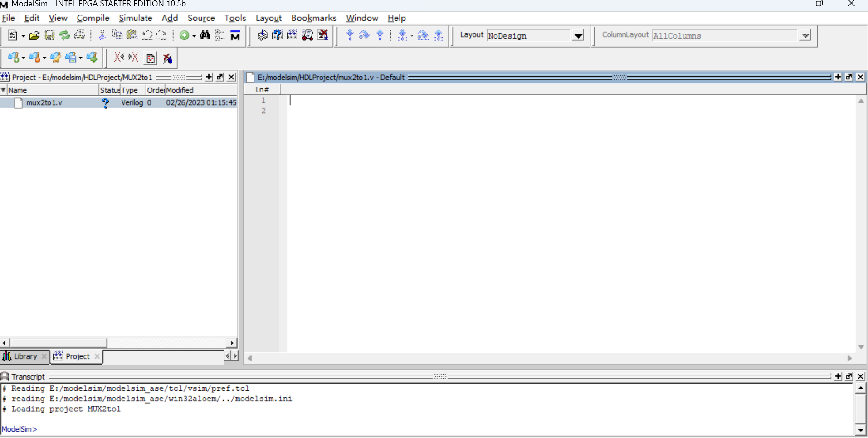Click the Next Zero Hits icon
The width and height of the screenshot is (868, 438).
point(133,58)
